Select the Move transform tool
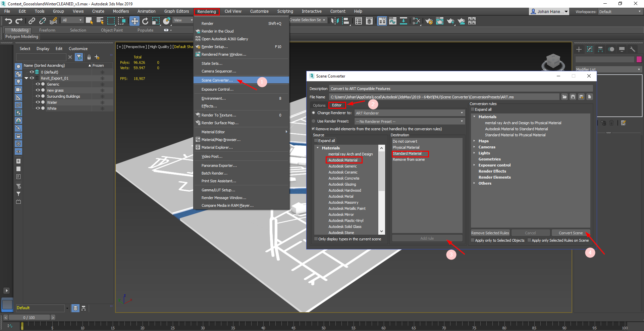644x331 pixels. pos(134,21)
